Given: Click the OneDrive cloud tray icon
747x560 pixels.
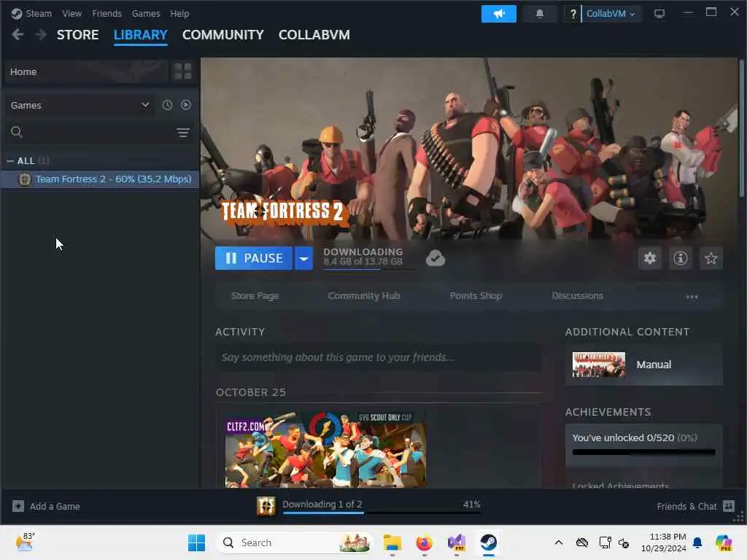Looking at the screenshot, I should 581,542.
